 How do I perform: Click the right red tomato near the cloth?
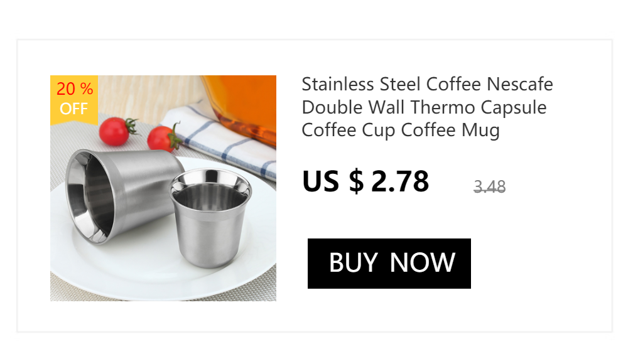[x=163, y=139]
